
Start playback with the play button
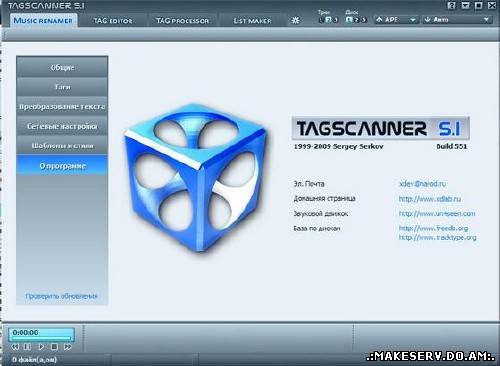(41, 347)
